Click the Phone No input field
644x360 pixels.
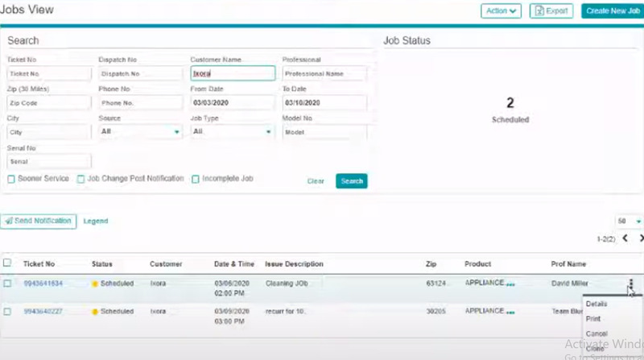coord(140,103)
